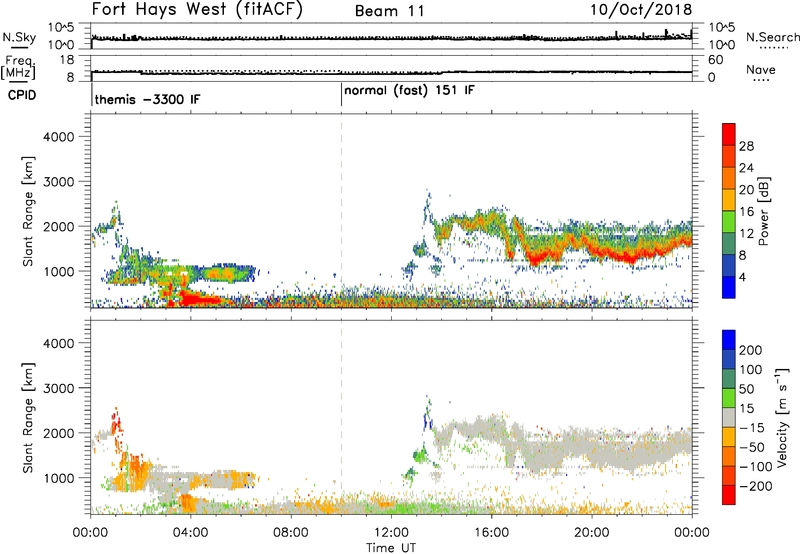Click the dashed mode-change line in the power panel
Image resolution: width=800 pixels, height=554 pixels.
341,211
